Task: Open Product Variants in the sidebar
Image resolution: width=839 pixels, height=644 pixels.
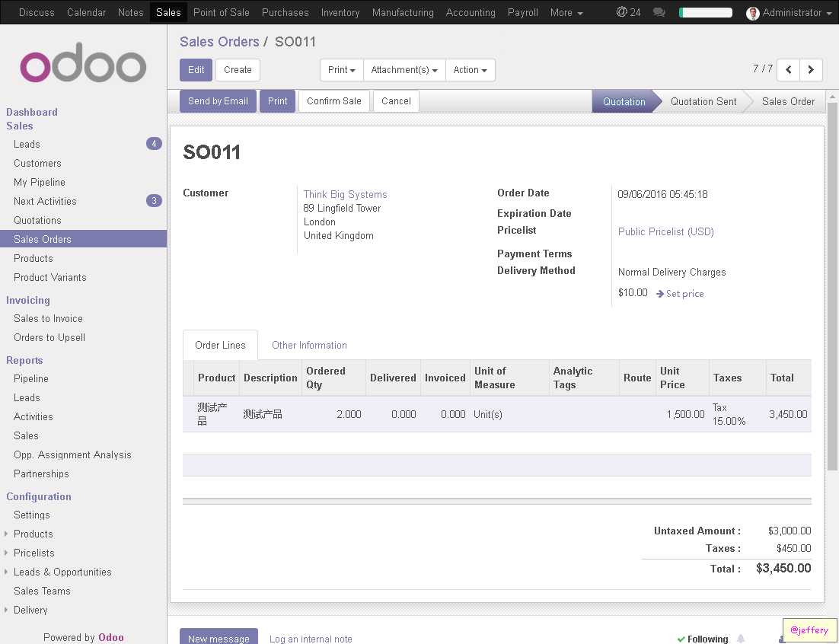Action: point(49,277)
